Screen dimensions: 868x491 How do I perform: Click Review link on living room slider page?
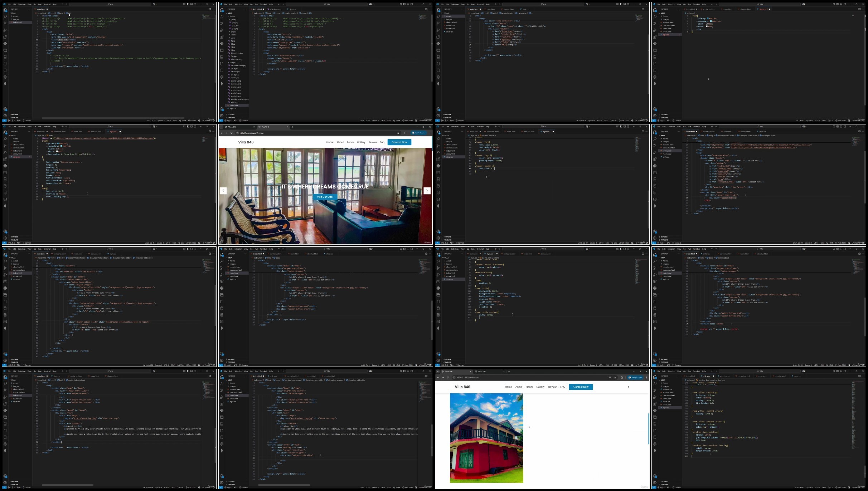[373, 142]
